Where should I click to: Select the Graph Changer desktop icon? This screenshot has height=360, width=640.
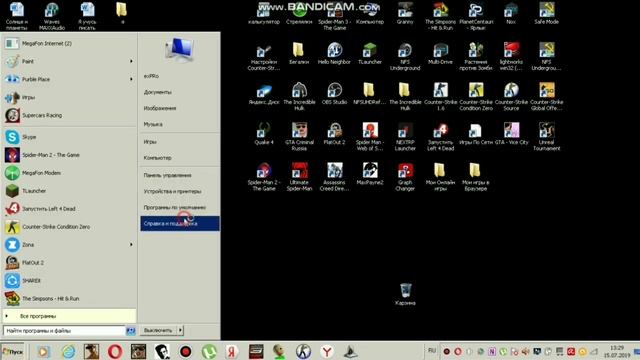[x=405, y=176]
